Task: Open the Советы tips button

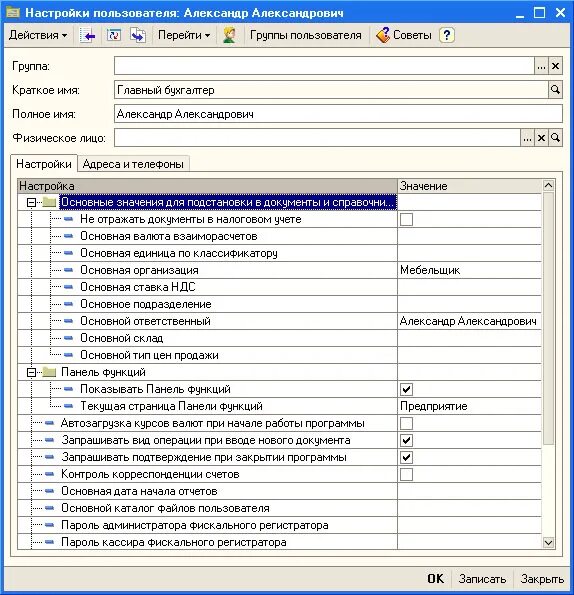Action: click(x=404, y=35)
